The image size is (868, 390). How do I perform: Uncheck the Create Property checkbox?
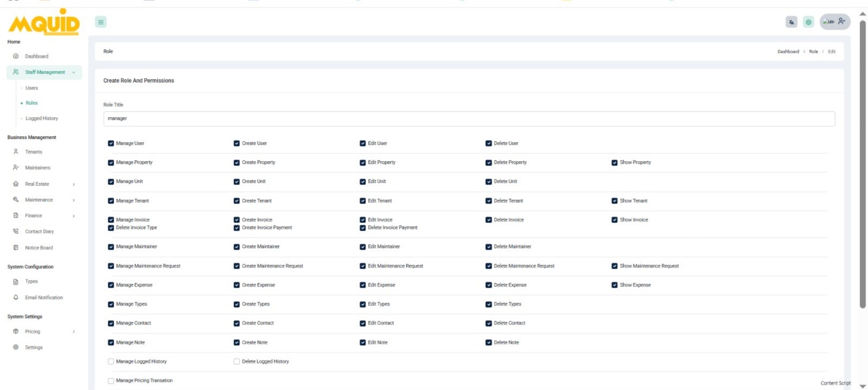[237, 162]
